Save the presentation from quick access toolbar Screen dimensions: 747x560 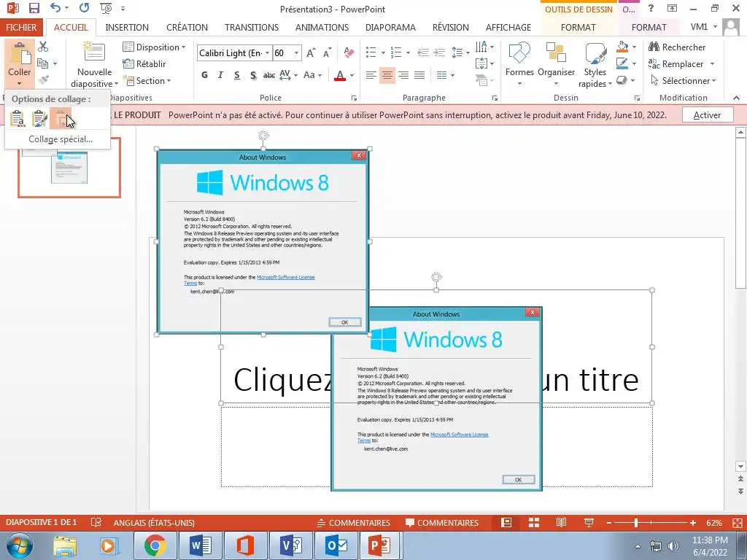pyautogui.click(x=34, y=8)
